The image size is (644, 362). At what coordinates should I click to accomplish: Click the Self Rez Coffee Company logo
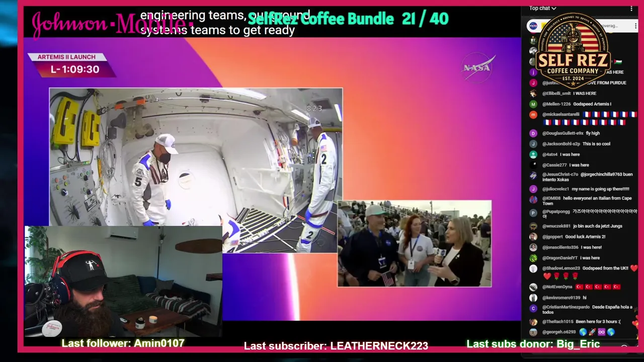click(573, 50)
